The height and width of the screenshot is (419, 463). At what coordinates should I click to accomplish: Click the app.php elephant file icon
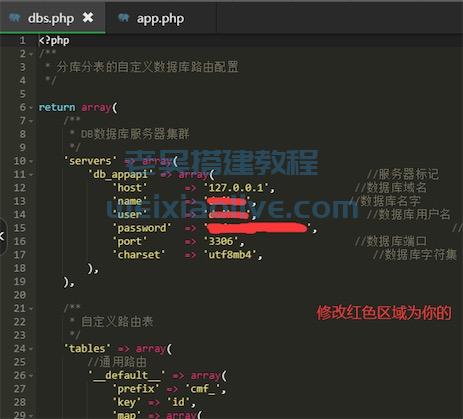124,17
